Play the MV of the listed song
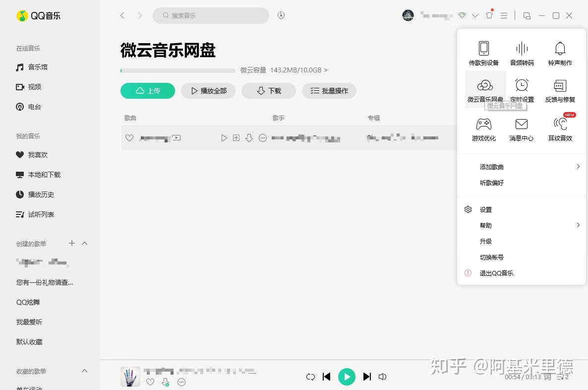The image size is (588, 390). click(x=176, y=138)
